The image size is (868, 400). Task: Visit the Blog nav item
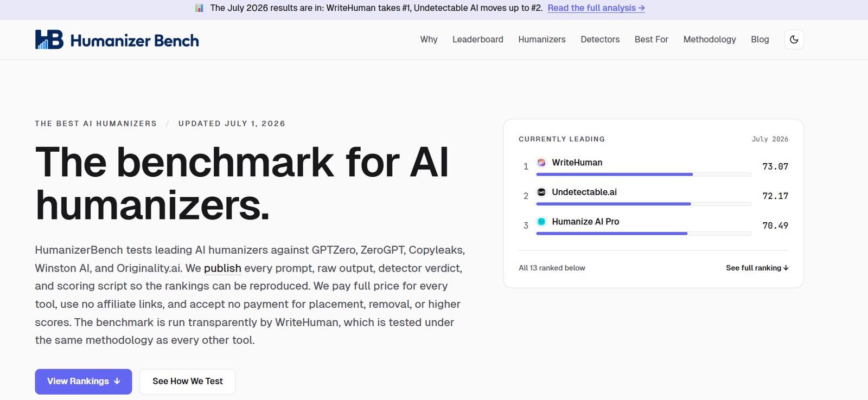pyautogui.click(x=760, y=40)
